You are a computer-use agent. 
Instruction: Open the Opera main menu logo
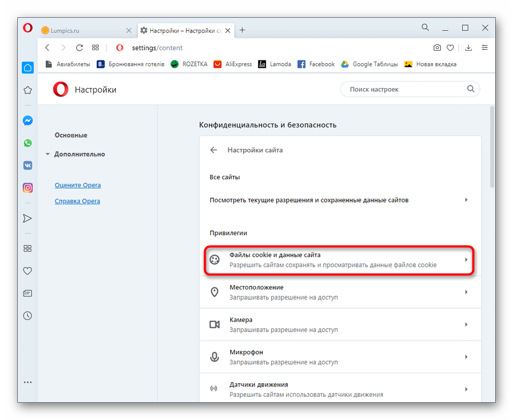(x=28, y=28)
